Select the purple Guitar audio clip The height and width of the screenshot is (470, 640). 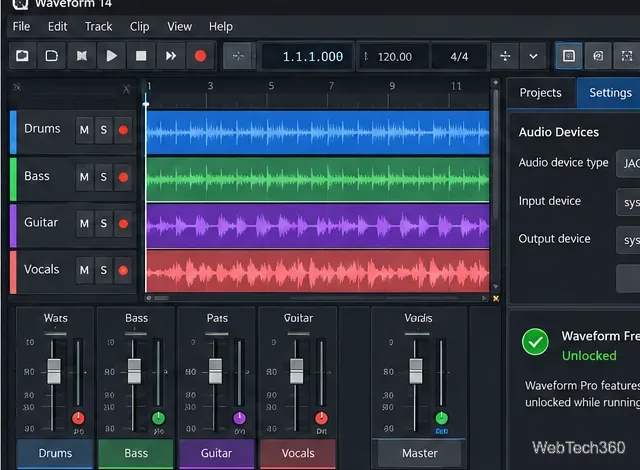pyautogui.click(x=318, y=226)
